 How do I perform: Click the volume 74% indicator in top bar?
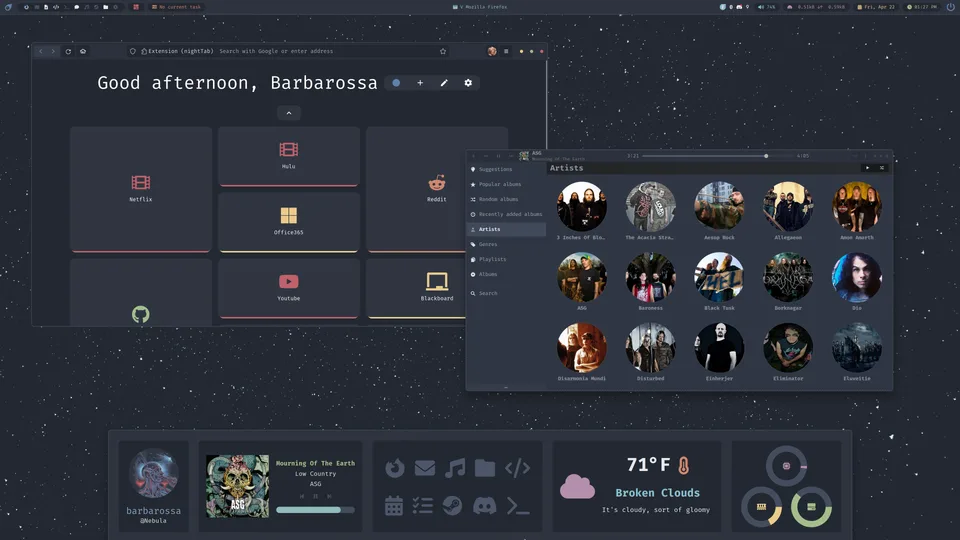[766, 7]
